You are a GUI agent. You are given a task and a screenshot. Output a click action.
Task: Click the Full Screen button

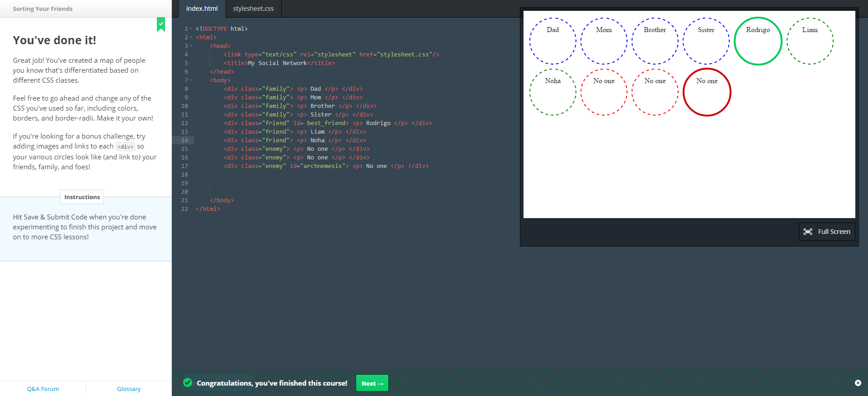pyautogui.click(x=826, y=232)
